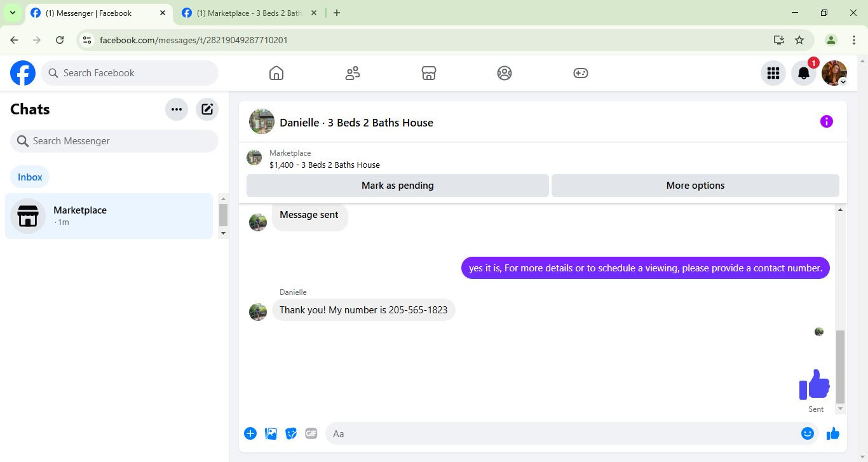The width and height of the screenshot is (868, 462).
Task: Click the purple 'yes it is' message bubble
Action: [646, 268]
